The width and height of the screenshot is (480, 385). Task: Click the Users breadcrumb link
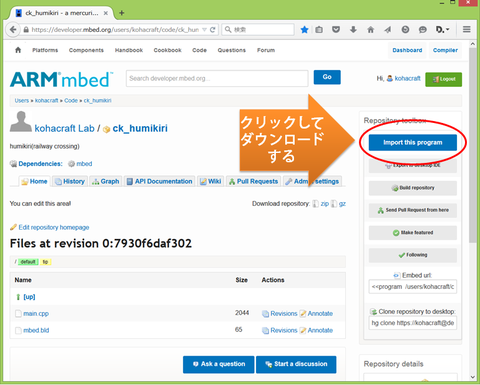[22, 100]
